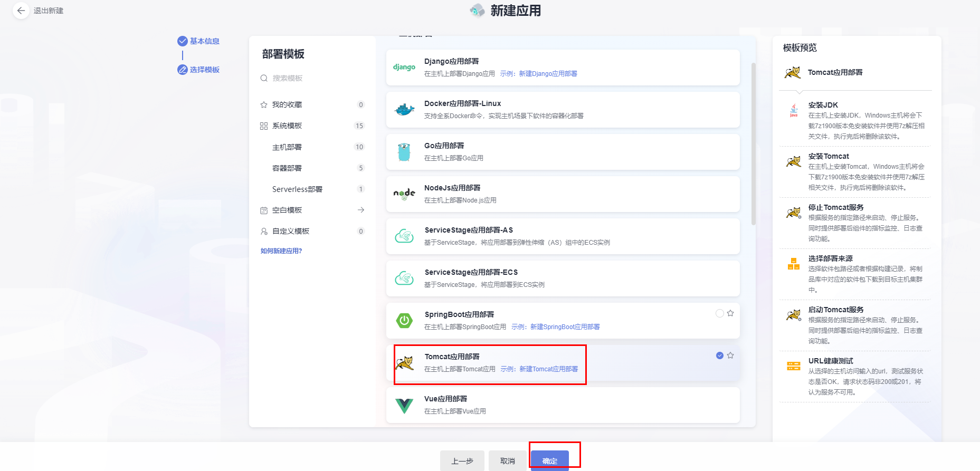Go to the 选择模板 step
This screenshot has height=471, width=980.
(x=199, y=70)
